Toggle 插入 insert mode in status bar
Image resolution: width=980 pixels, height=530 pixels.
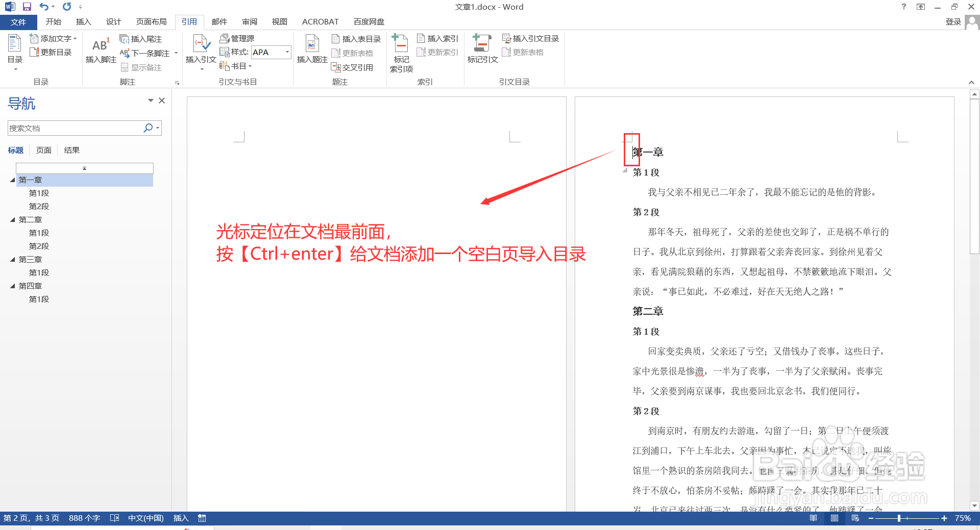click(x=181, y=518)
